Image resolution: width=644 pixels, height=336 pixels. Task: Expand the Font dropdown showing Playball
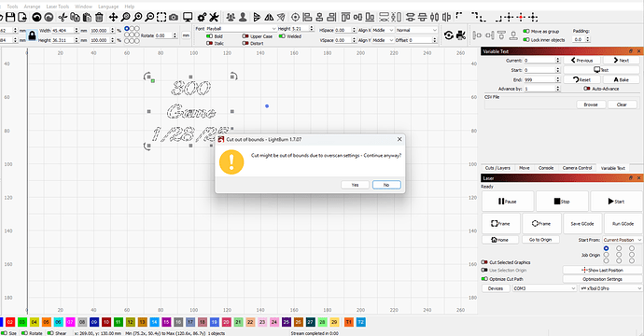click(x=241, y=29)
